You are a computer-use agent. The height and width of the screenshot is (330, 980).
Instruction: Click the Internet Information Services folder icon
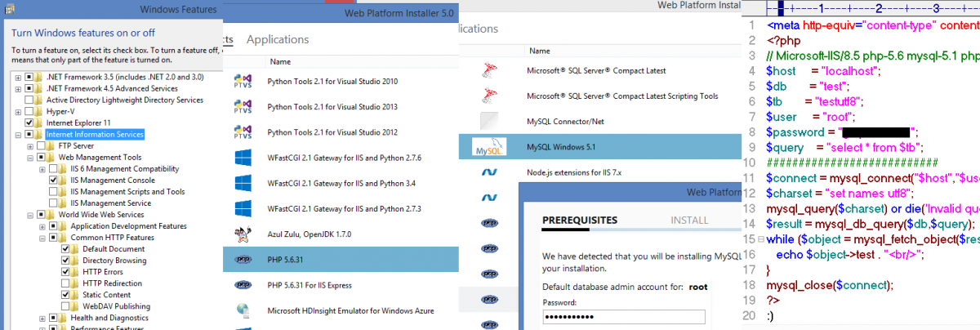click(x=40, y=134)
